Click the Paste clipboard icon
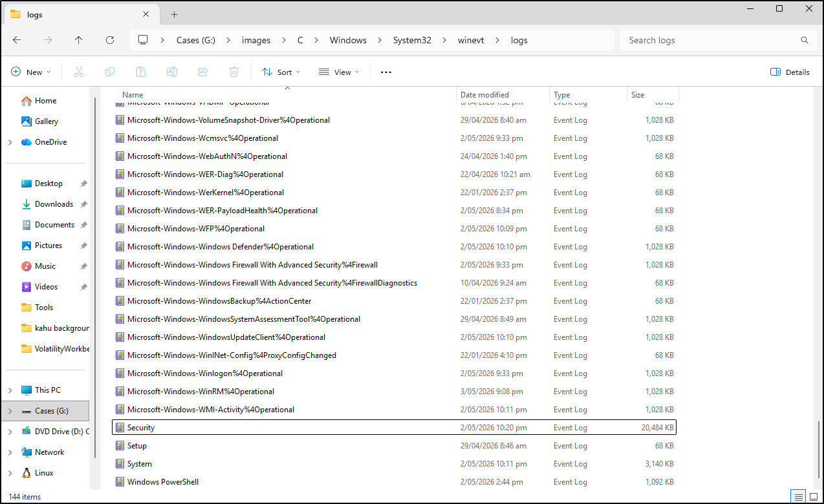The width and height of the screenshot is (824, 504). point(141,72)
